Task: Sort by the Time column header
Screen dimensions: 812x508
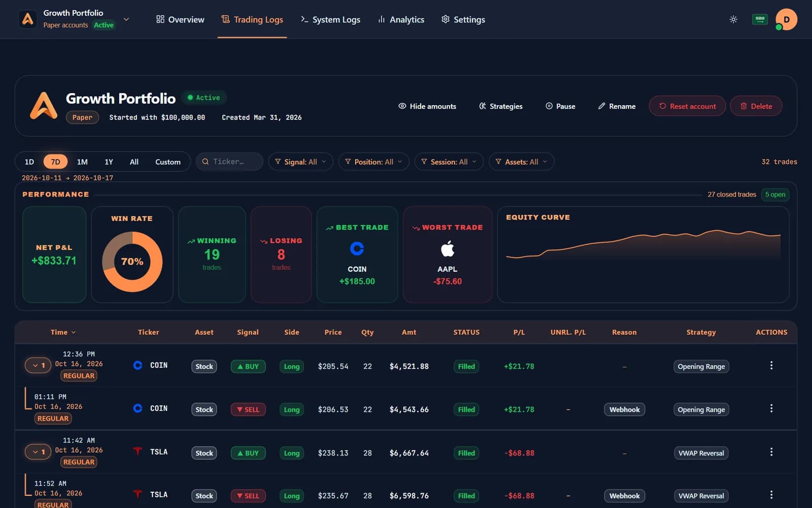Action: pyautogui.click(x=63, y=332)
